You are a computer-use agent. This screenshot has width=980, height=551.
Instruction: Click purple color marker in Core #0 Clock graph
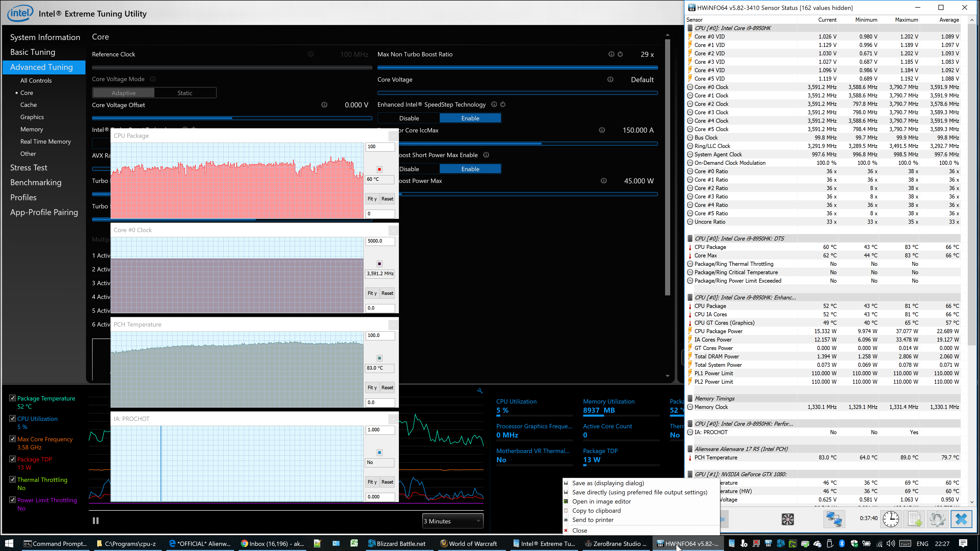tap(379, 264)
